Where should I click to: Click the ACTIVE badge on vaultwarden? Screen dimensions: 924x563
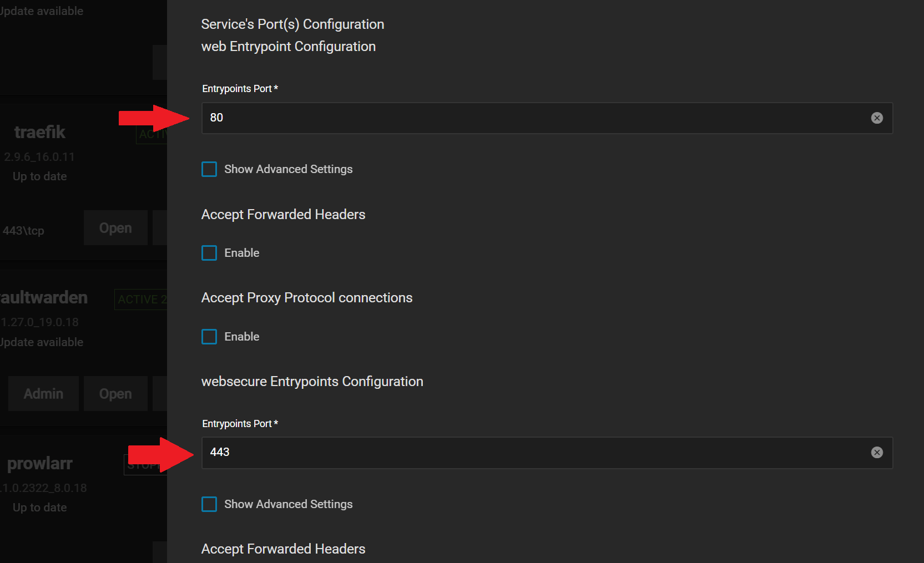click(140, 299)
